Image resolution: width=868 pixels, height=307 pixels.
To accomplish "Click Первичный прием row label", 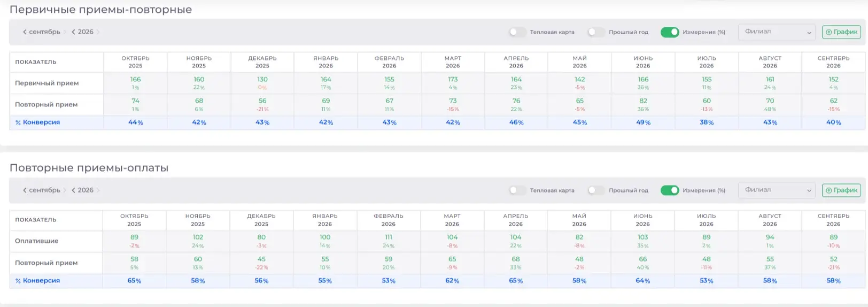I will pos(47,83).
